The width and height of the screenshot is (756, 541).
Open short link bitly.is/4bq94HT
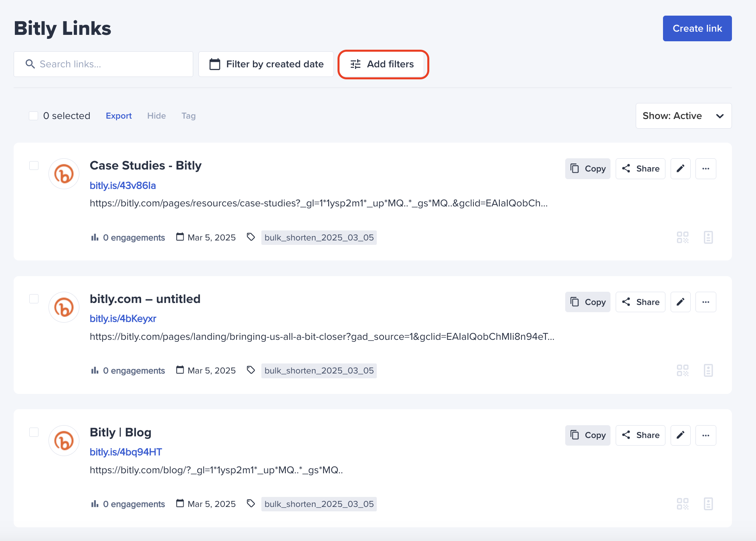(x=126, y=452)
